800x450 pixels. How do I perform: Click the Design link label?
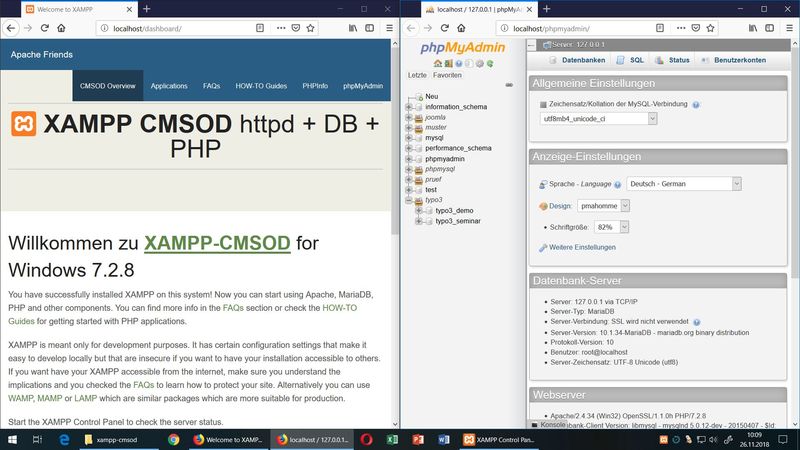coord(560,206)
